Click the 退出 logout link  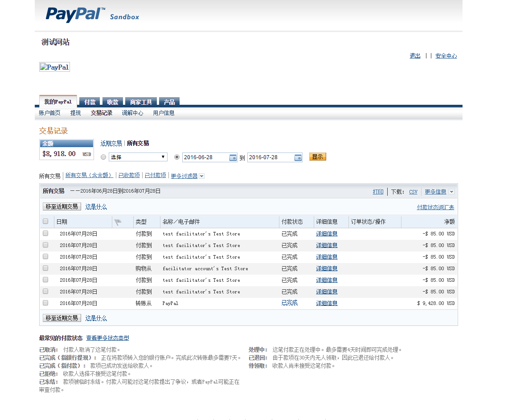pyautogui.click(x=415, y=56)
